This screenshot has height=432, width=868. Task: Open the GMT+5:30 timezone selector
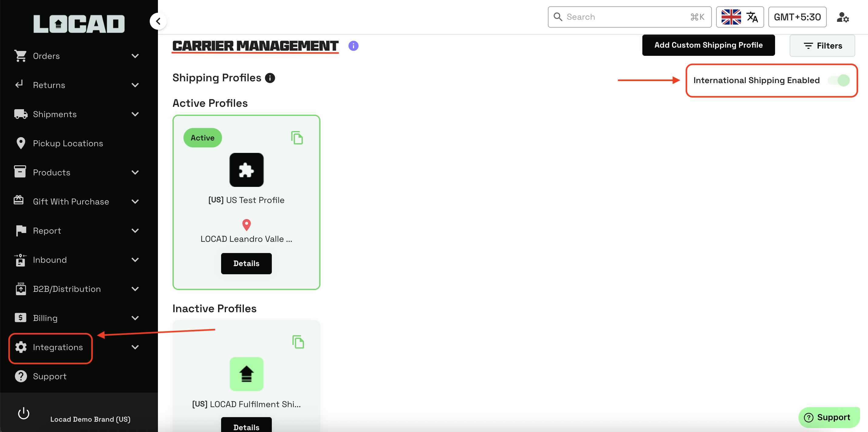[x=797, y=17]
